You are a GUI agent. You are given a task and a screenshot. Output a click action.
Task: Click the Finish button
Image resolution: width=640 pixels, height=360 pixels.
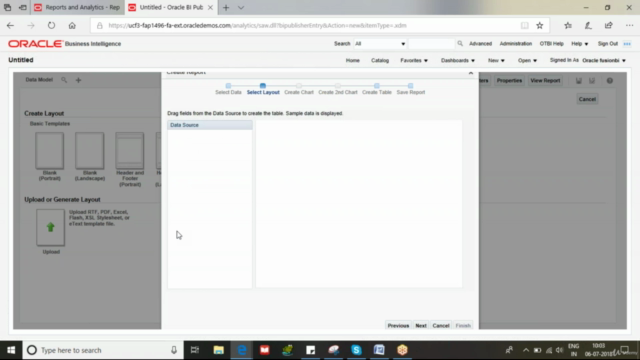point(463,325)
